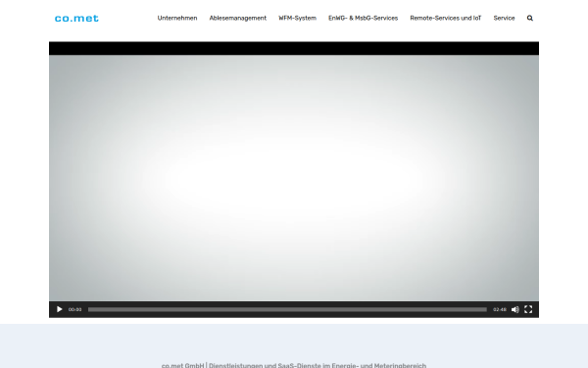
Task: Mute the video audio
Action: [x=515, y=309]
